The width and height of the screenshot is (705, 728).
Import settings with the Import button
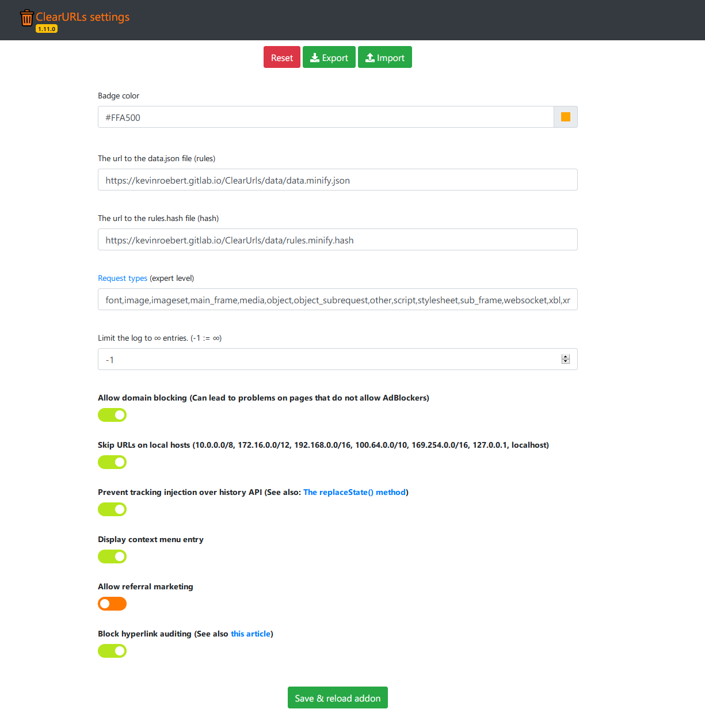click(384, 58)
